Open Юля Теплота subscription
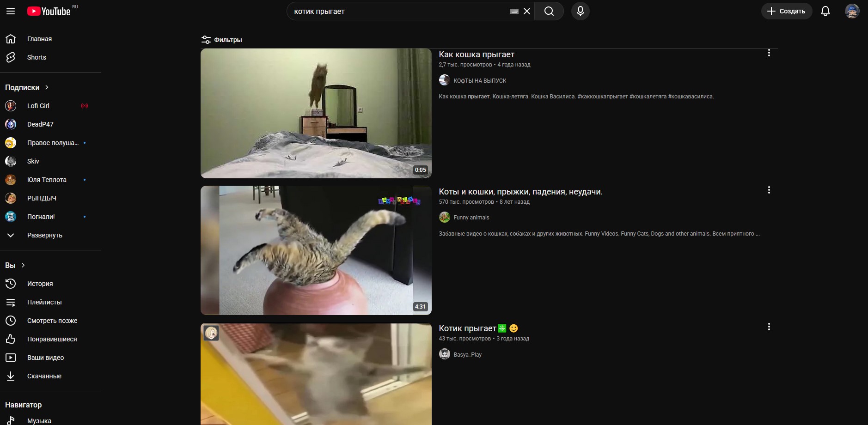The height and width of the screenshot is (425, 868). click(47, 180)
